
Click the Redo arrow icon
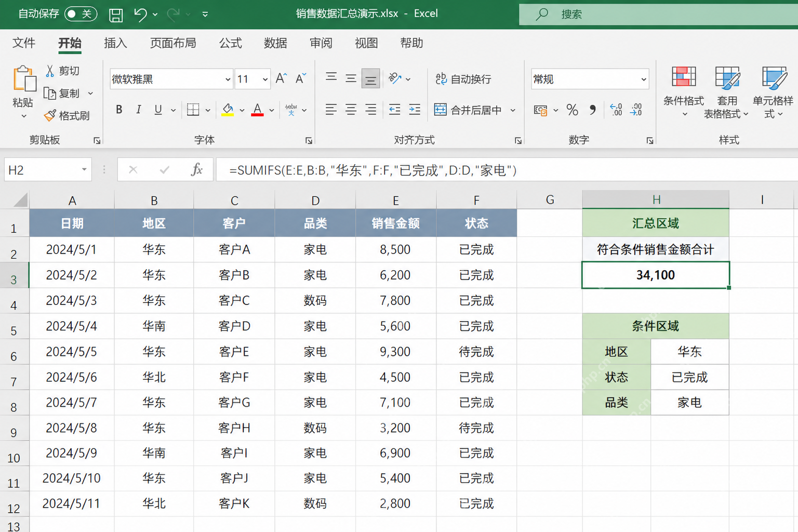click(x=174, y=15)
